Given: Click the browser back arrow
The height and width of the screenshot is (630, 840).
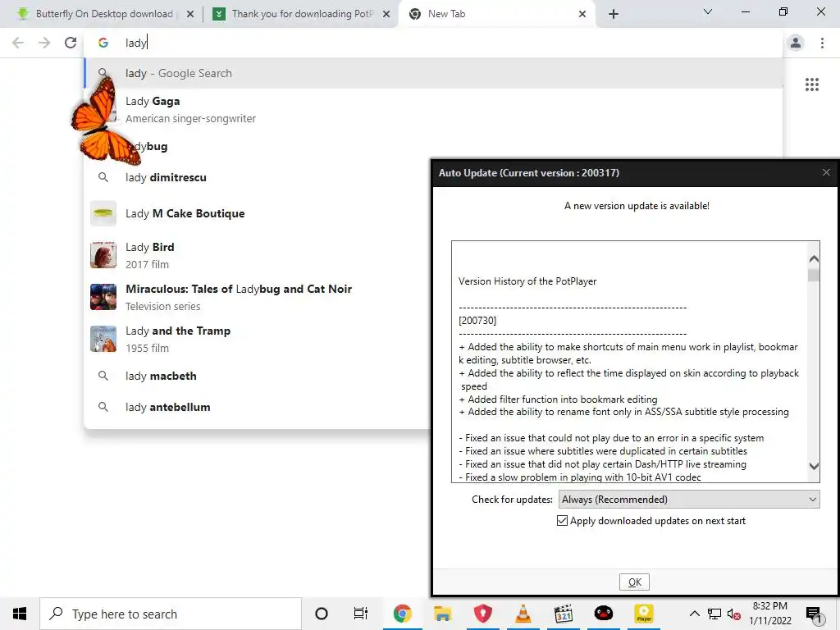Looking at the screenshot, I should [x=18, y=43].
